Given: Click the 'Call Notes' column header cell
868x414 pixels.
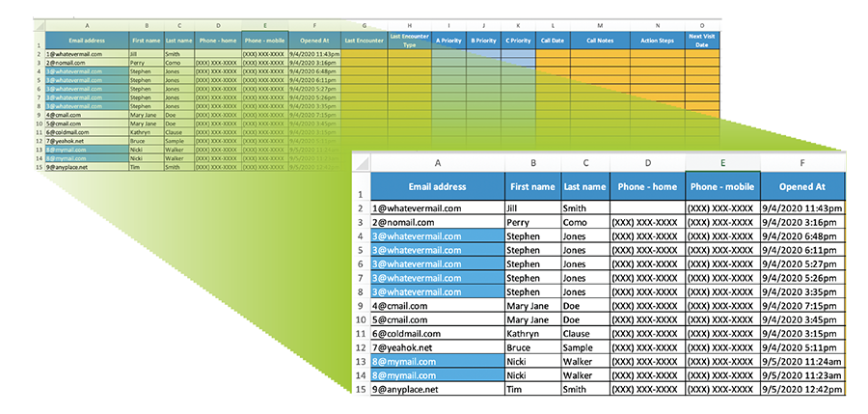Looking at the screenshot, I should (x=600, y=41).
